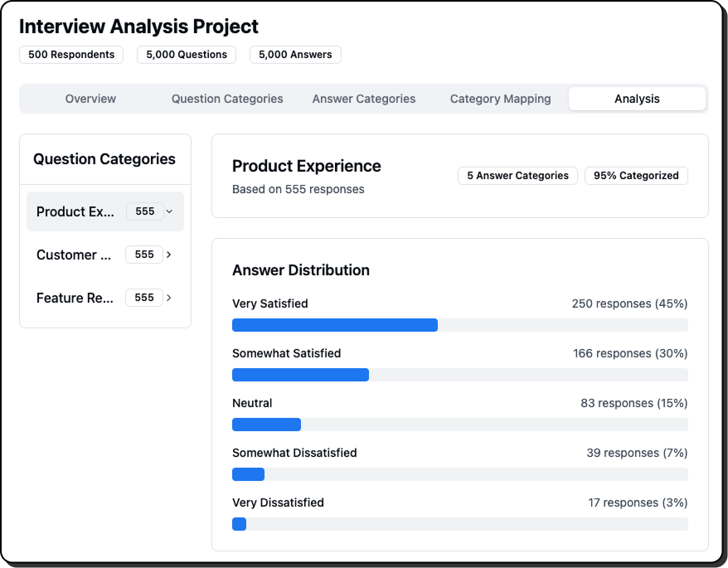
Task: Click the Somewhat Satisfied progress bar
Action: click(459, 375)
